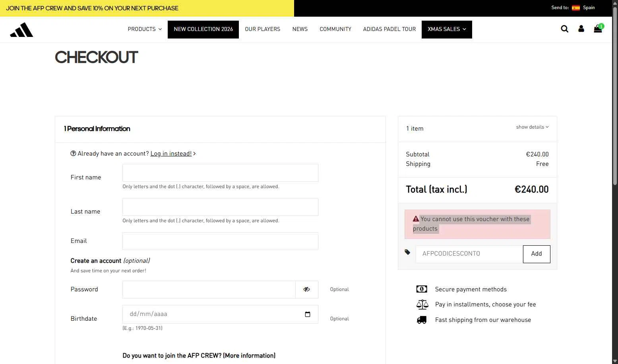Click the Add voucher button

pyautogui.click(x=537, y=254)
